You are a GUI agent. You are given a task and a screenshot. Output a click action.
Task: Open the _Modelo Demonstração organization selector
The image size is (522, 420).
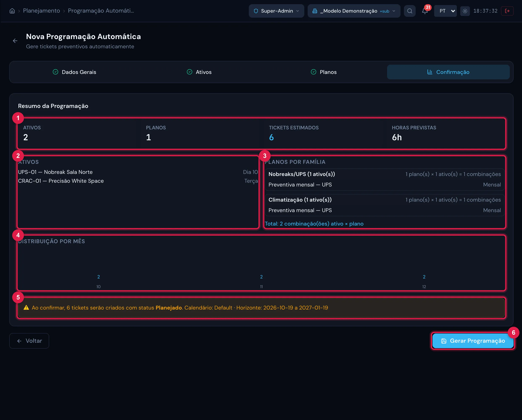354,11
